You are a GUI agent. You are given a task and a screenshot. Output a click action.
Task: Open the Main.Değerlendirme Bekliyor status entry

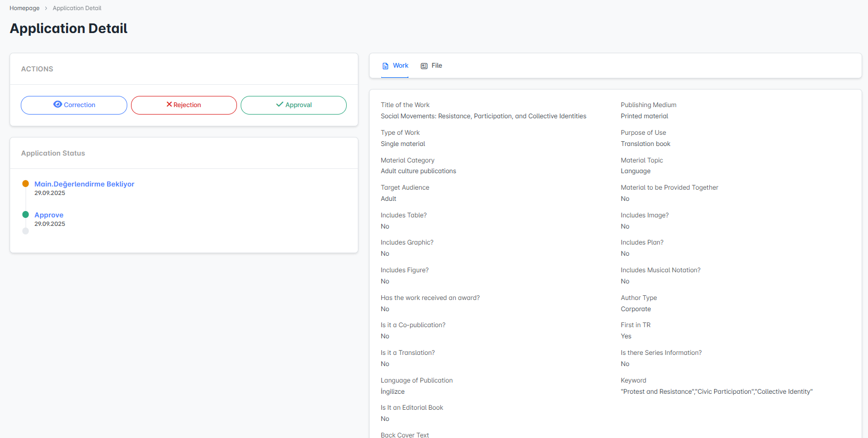[x=84, y=184]
